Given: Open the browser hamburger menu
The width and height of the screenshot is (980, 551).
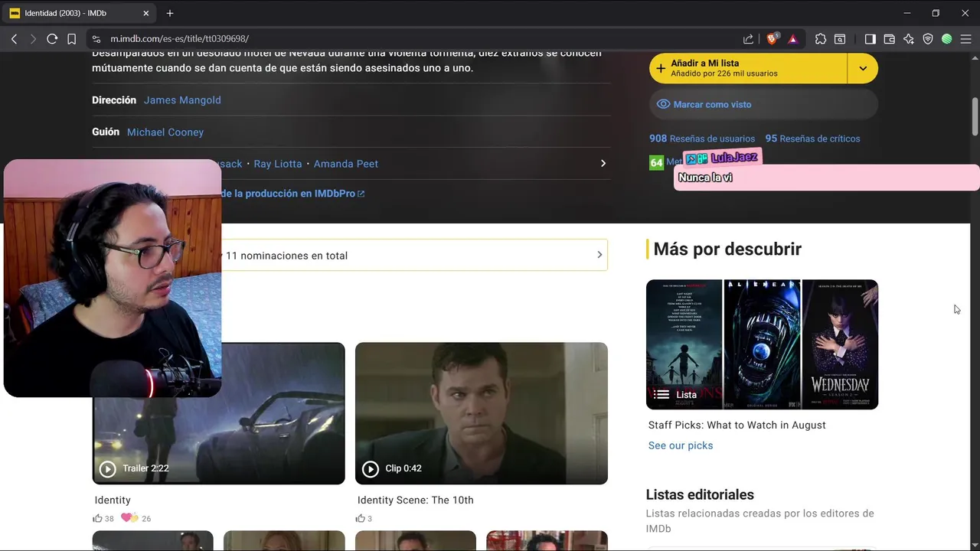Looking at the screenshot, I should tap(966, 39).
